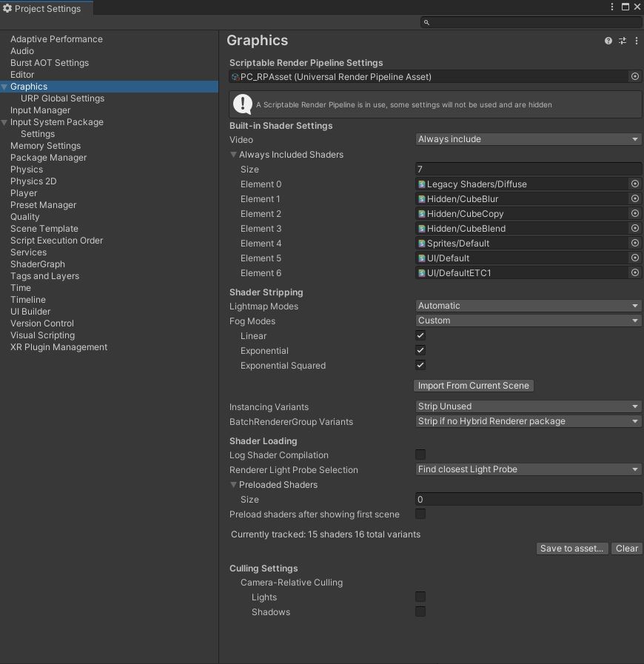Click the PC_RPAsset asset icon
This screenshot has width=644, height=664.
235,77
